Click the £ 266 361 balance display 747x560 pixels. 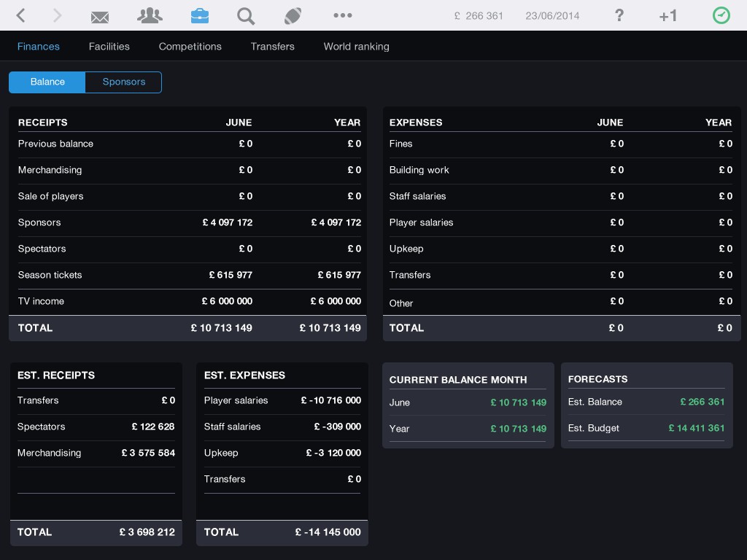click(479, 16)
